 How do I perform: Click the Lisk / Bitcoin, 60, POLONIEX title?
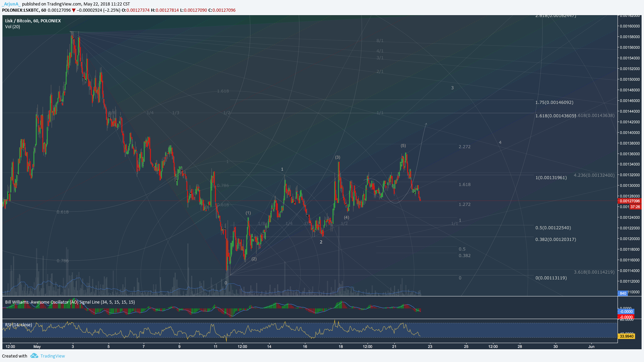33,21
